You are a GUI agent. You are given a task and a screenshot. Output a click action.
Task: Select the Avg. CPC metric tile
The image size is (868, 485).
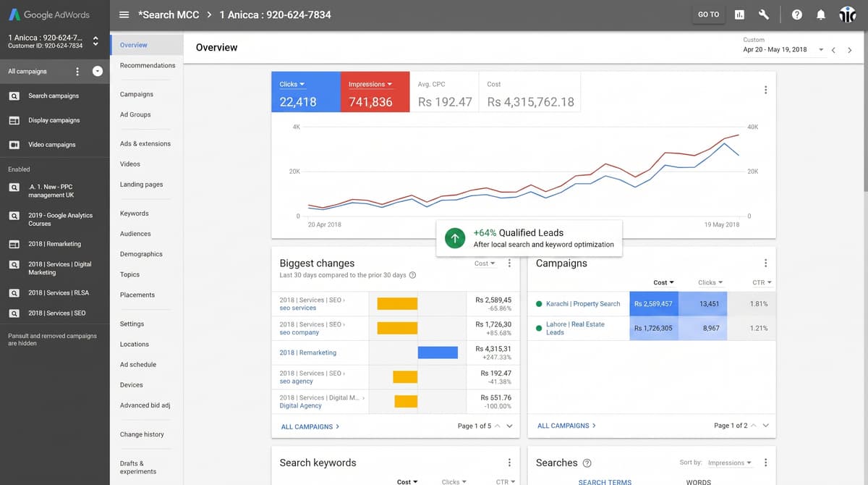445,92
